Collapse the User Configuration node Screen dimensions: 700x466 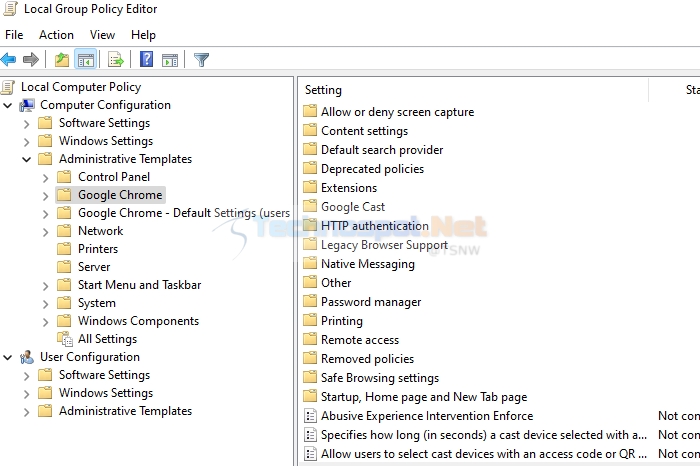pos(8,357)
